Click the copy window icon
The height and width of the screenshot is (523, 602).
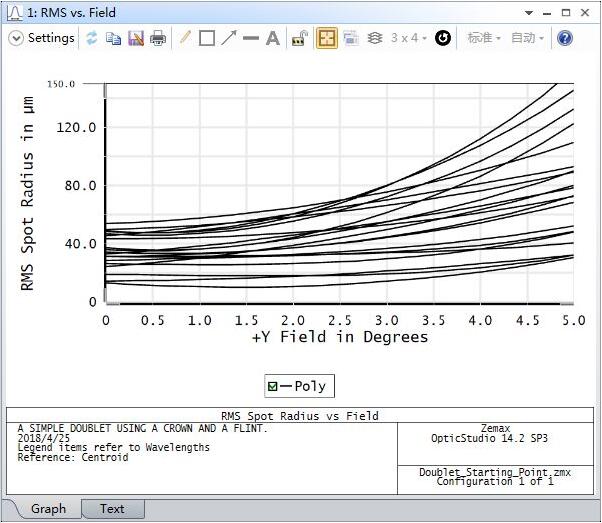[114, 38]
